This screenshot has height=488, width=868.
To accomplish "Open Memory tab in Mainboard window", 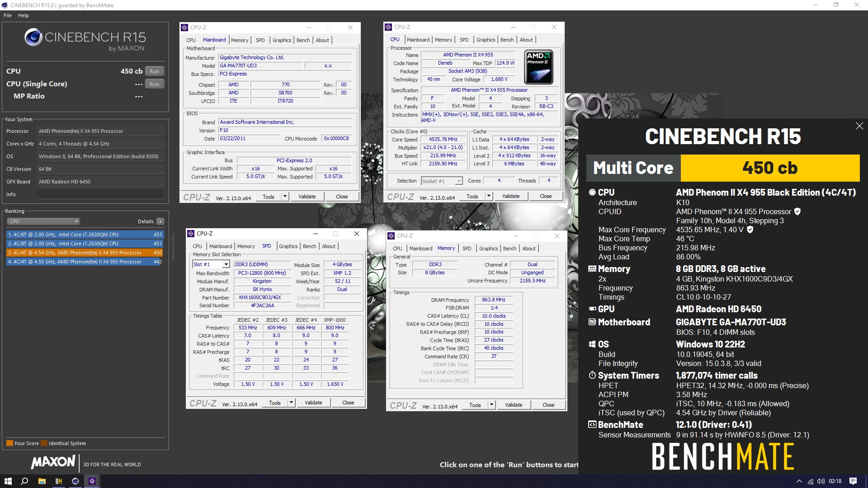I will (240, 40).
